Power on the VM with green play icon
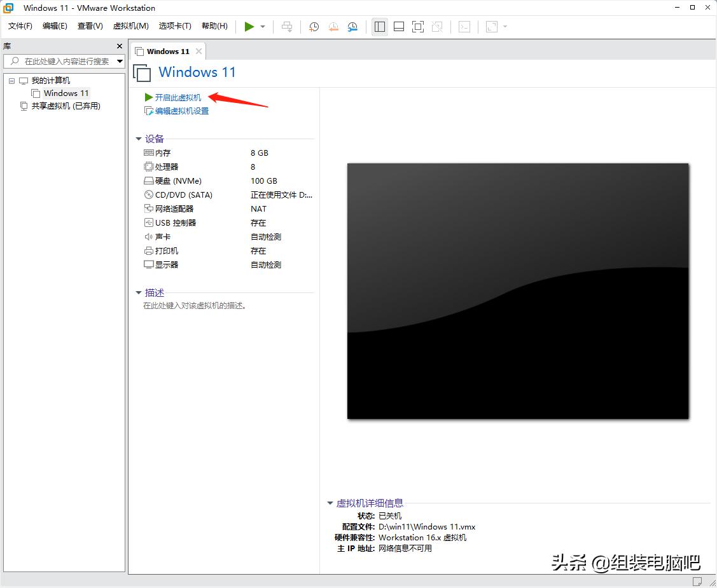 click(x=249, y=26)
